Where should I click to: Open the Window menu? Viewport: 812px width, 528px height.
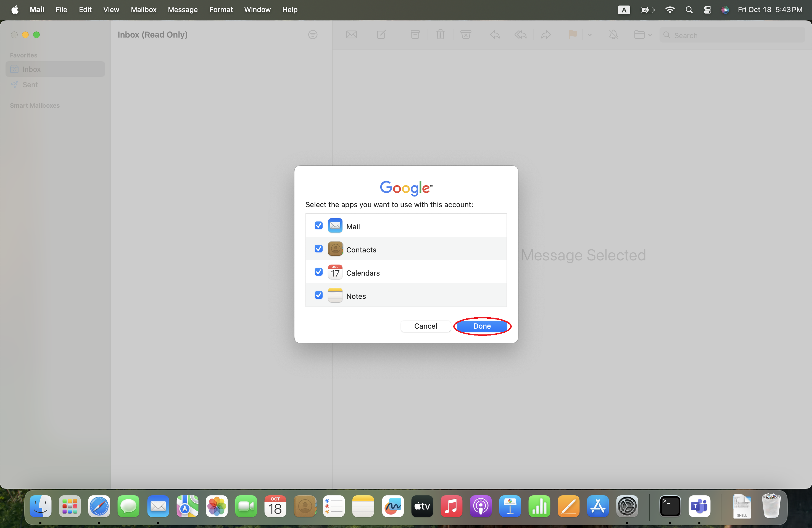click(x=257, y=10)
